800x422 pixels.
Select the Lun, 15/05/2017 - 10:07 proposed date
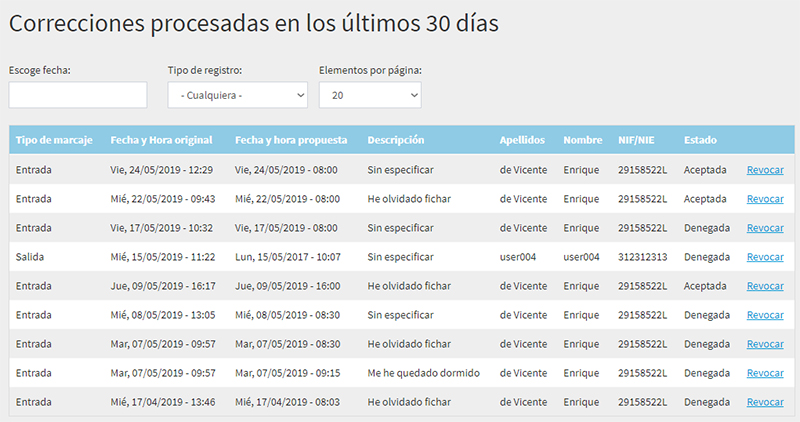[x=288, y=257]
